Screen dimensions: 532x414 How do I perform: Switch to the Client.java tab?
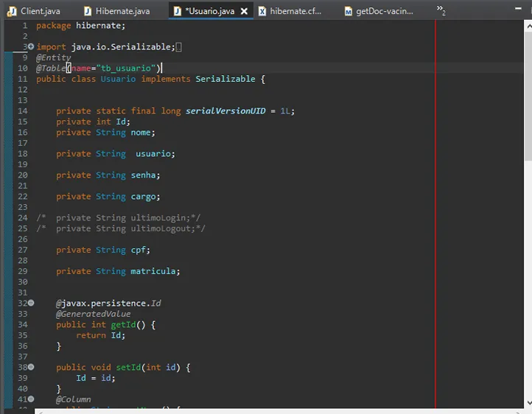tap(40, 11)
